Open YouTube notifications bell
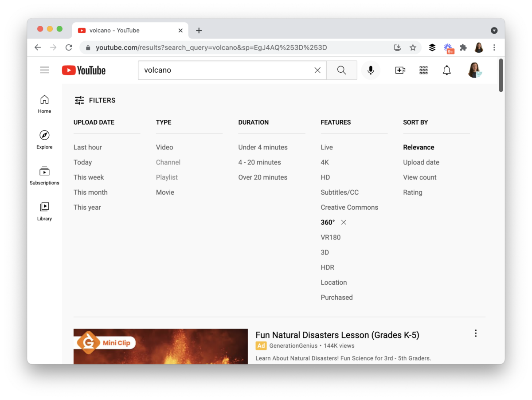Image resolution: width=532 pixels, height=400 pixels. (x=446, y=70)
